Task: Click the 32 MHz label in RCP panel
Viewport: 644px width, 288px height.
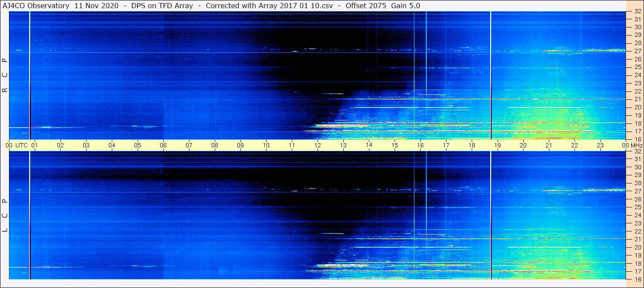Action: pos(637,12)
